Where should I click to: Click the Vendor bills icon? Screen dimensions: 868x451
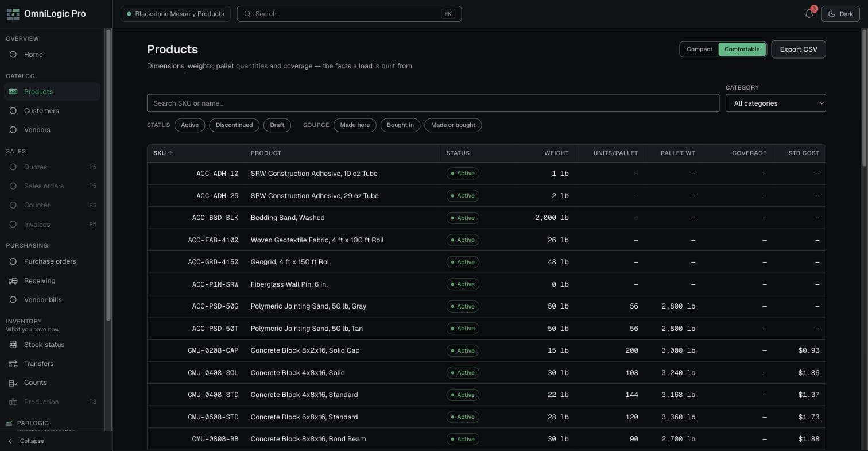tap(13, 300)
